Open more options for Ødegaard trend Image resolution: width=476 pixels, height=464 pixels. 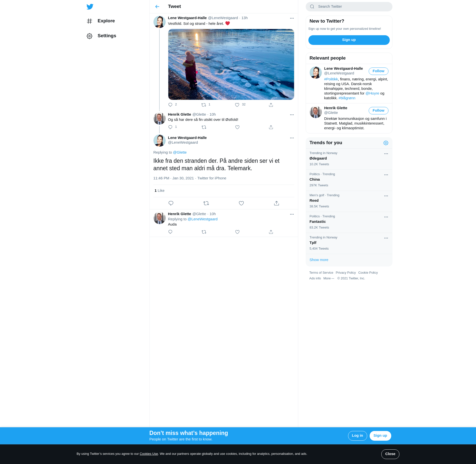point(386,154)
